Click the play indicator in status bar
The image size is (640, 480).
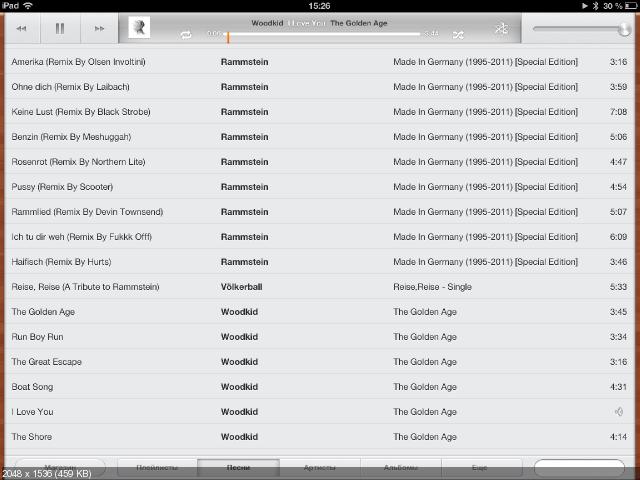click(x=584, y=6)
